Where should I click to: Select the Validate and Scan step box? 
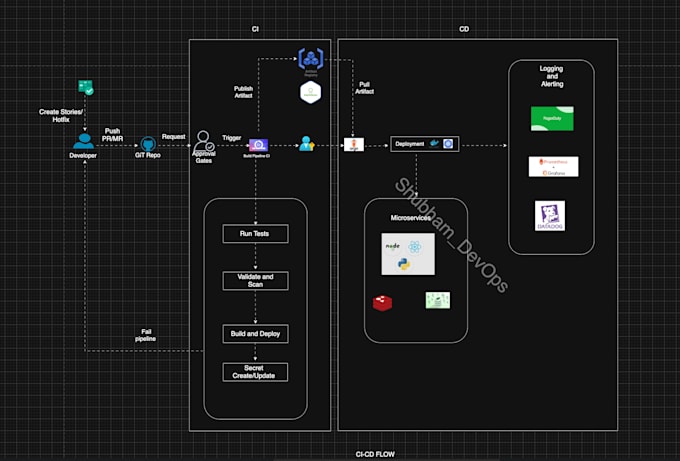255,281
